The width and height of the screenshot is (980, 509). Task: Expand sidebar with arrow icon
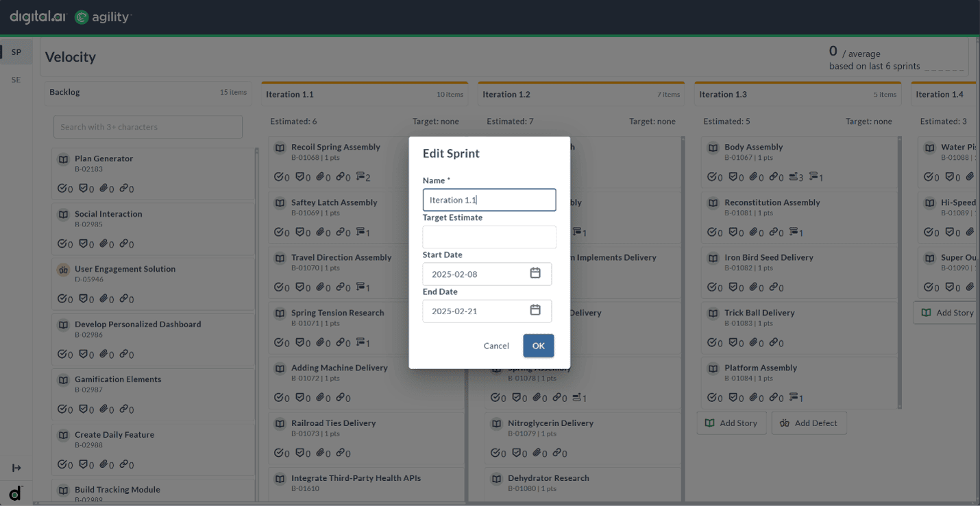16,468
